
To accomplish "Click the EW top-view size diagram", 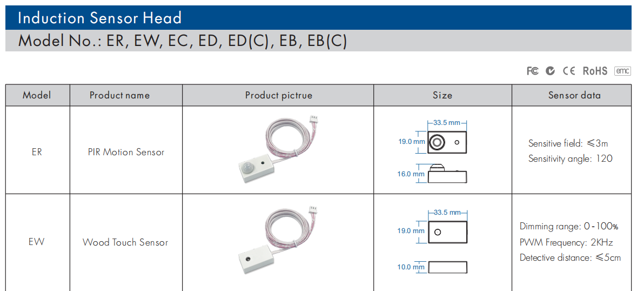I will [x=432, y=227].
